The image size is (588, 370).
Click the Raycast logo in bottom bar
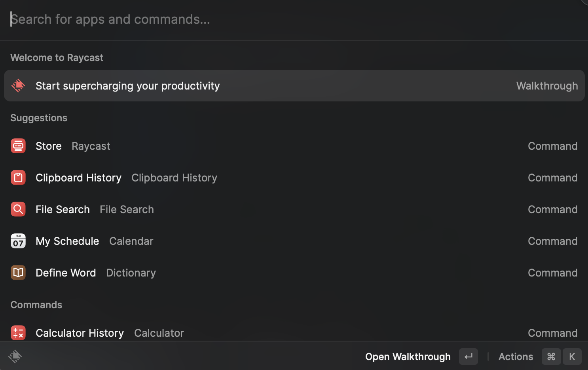point(15,357)
